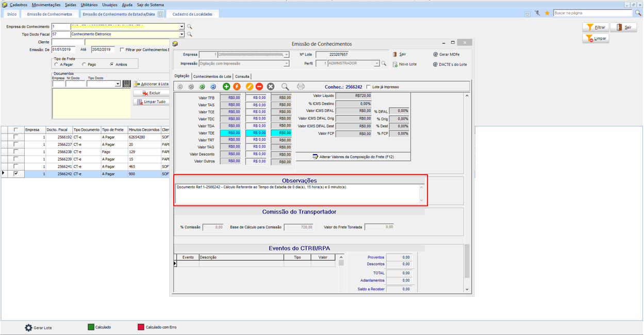Image resolution: width=644 pixels, height=335 pixels.
Task: Click the barcode reader icon
Action: tap(126, 83)
